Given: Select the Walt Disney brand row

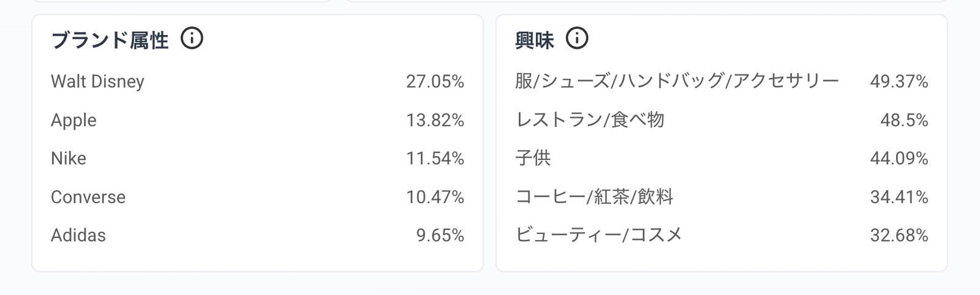Looking at the screenshot, I should click(x=97, y=82).
